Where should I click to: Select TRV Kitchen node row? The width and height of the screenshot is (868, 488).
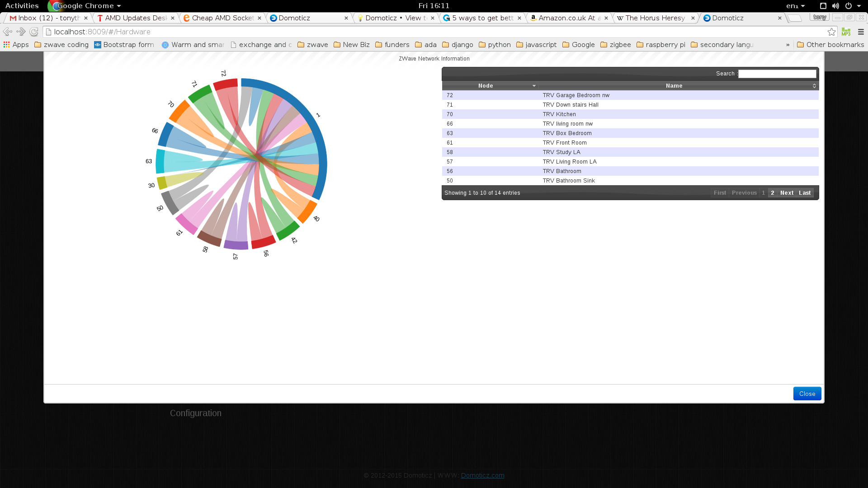click(x=630, y=114)
